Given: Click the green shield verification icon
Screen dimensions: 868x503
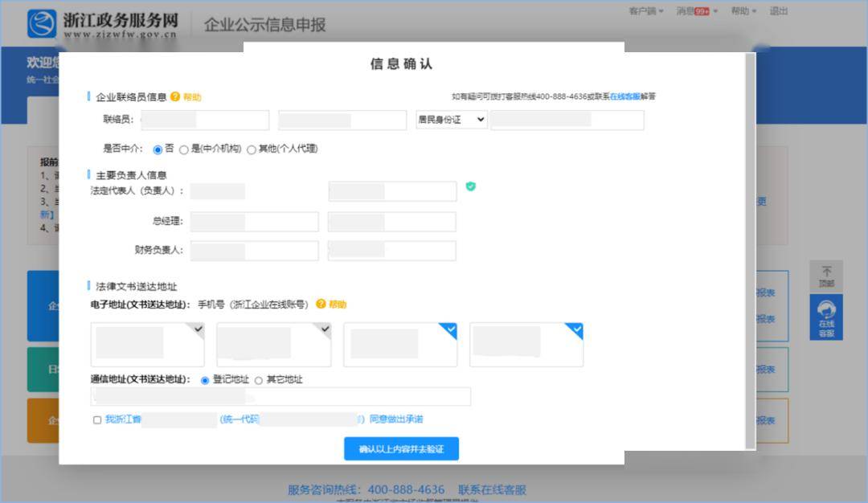Looking at the screenshot, I should [470, 186].
